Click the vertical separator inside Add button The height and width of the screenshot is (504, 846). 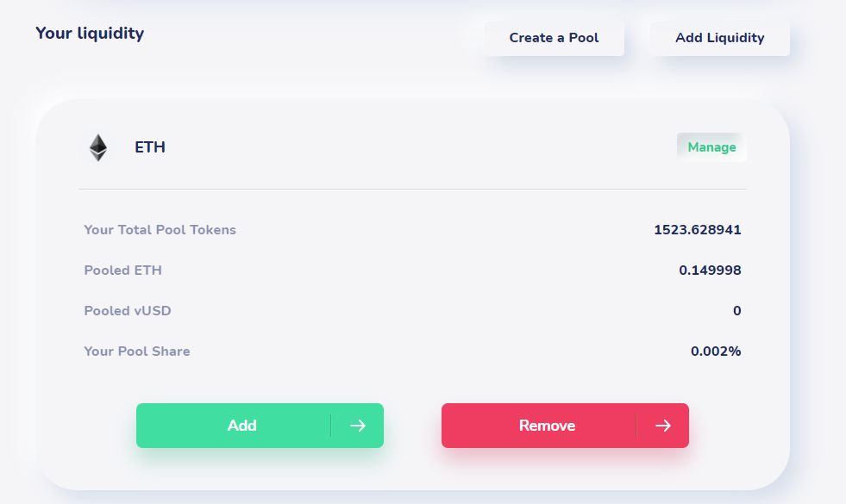(x=331, y=426)
